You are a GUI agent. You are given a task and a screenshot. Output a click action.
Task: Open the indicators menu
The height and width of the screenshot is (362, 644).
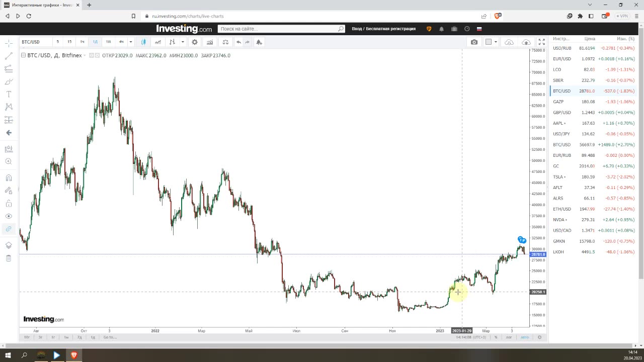pyautogui.click(x=210, y=42)
